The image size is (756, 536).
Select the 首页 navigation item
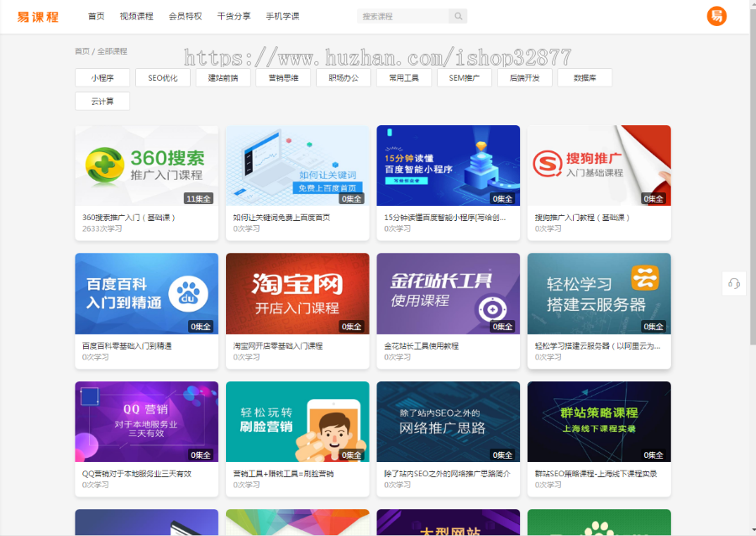96,15
